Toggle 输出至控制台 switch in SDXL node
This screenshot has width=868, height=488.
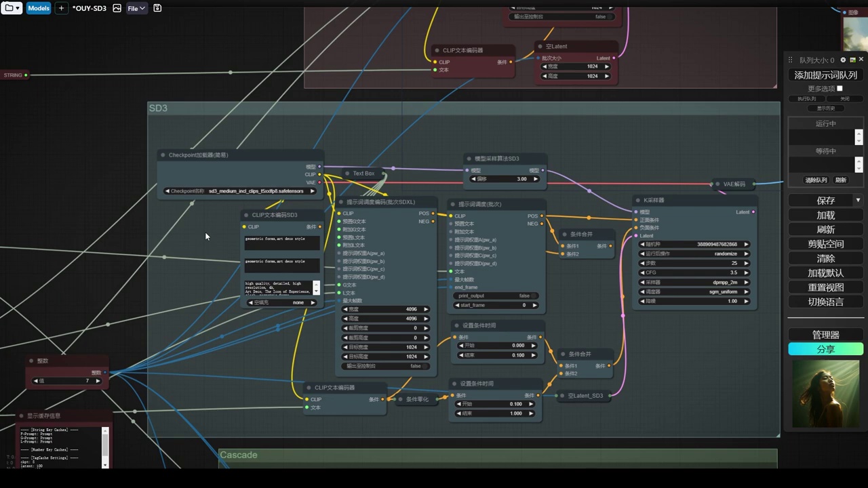(x=384, y=366)
